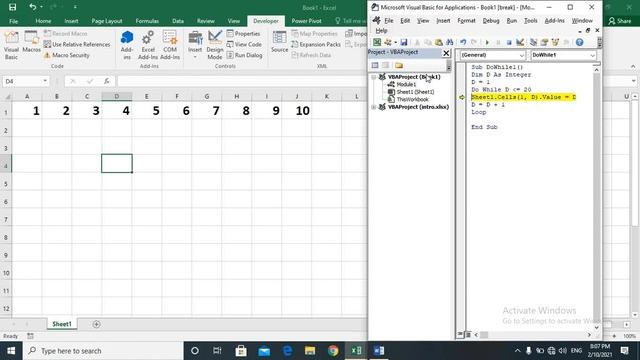Open the XML Source pane
Image resolution: width=640 pixels, height=360 pixels.
(280, 42)
